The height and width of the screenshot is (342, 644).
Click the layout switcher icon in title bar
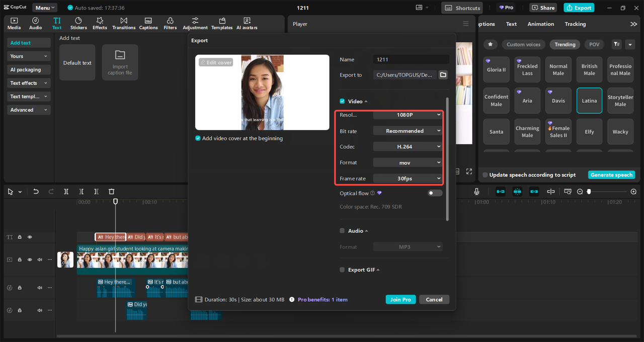pos(420,8)
